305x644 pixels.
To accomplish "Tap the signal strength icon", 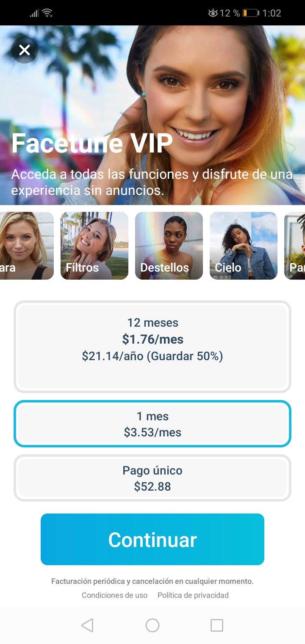I will click(34, 14).
